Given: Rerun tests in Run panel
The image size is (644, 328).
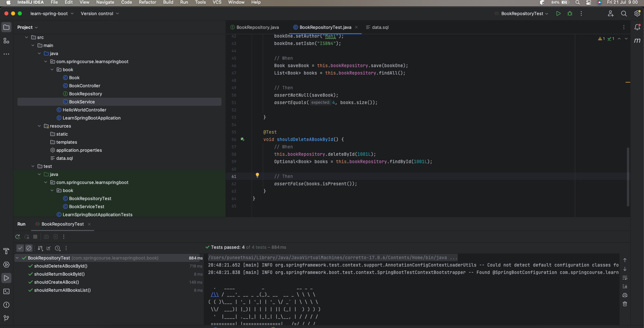Looking at the screenshot, I should coord(18,237).
